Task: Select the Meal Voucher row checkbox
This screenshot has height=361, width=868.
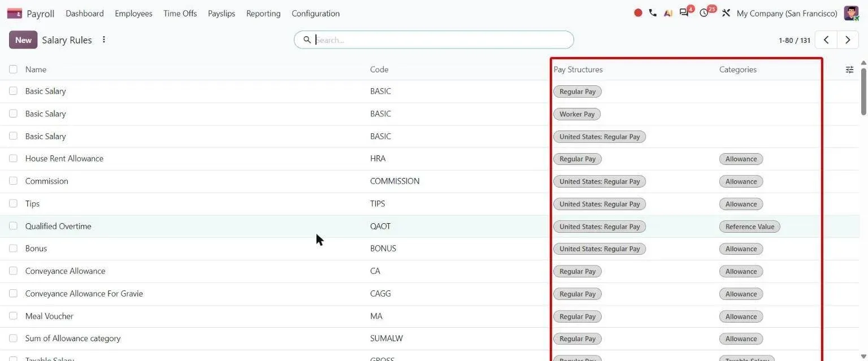Action: pyautogui.click(x=13, y=316)
